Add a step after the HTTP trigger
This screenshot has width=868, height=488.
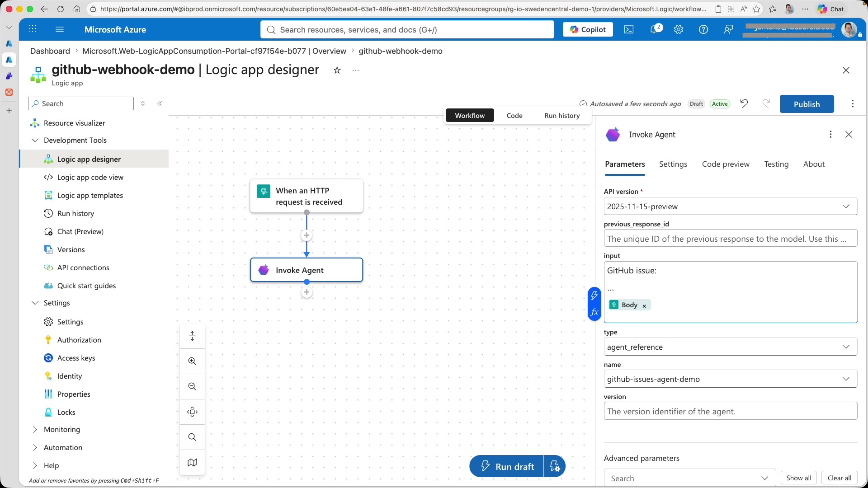[307, 235]
